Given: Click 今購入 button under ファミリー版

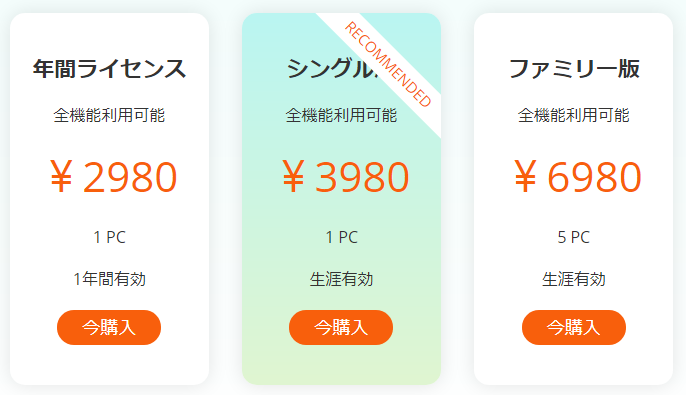Looking at the screenshot, I should click(574, 327).
